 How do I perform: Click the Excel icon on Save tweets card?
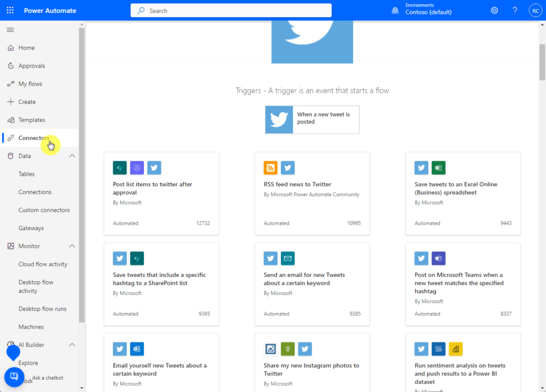[438, 168]
